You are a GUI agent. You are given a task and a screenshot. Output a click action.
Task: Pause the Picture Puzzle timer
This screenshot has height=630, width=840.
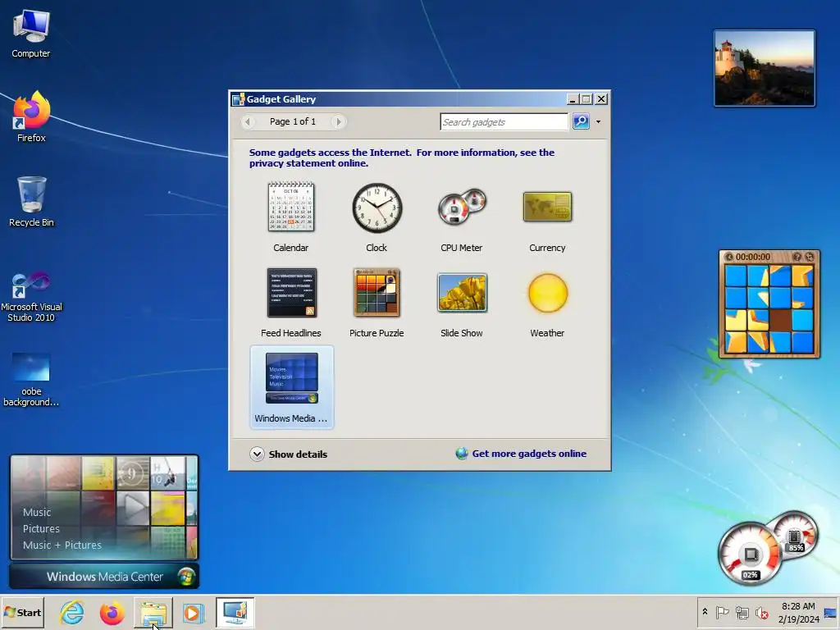(x=728, y=257)
